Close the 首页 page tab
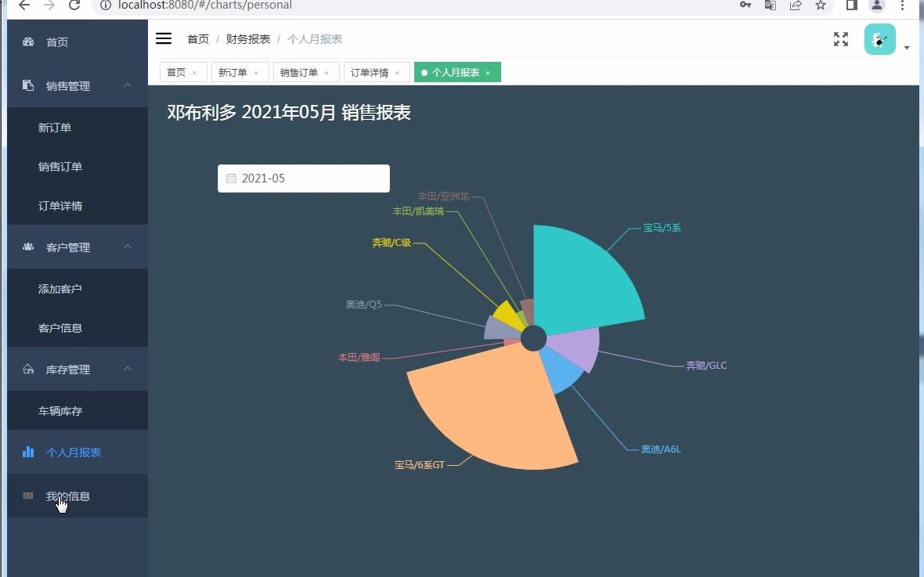The image size is (924, 577). point(194,73)
